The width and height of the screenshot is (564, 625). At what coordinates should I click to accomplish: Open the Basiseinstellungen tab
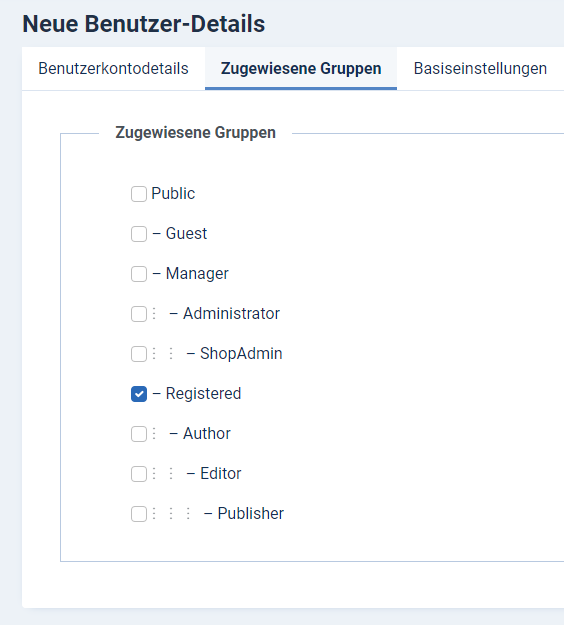tap(480, 69)
